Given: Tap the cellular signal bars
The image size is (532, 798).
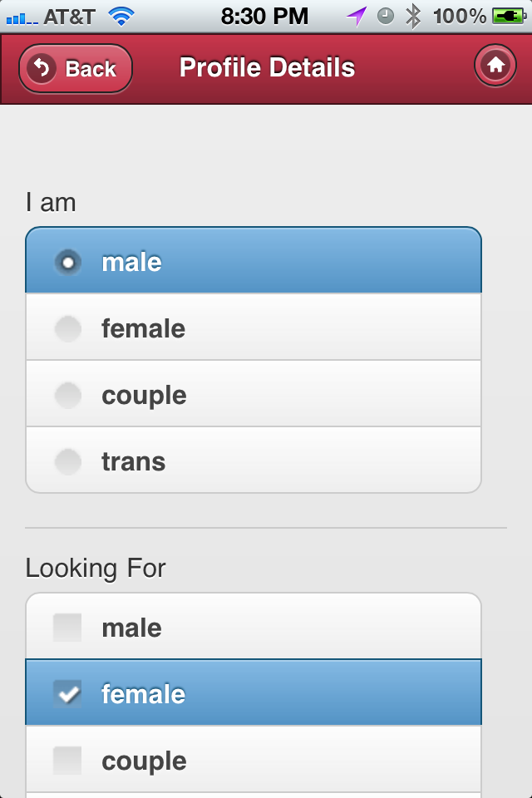Looking at the screenshot, I should (x=22, y=17).
